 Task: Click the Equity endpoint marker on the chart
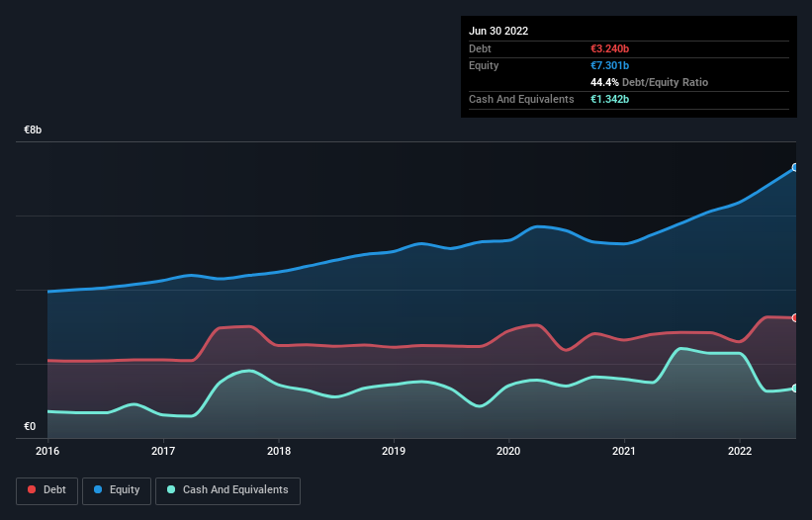point(795,168)
